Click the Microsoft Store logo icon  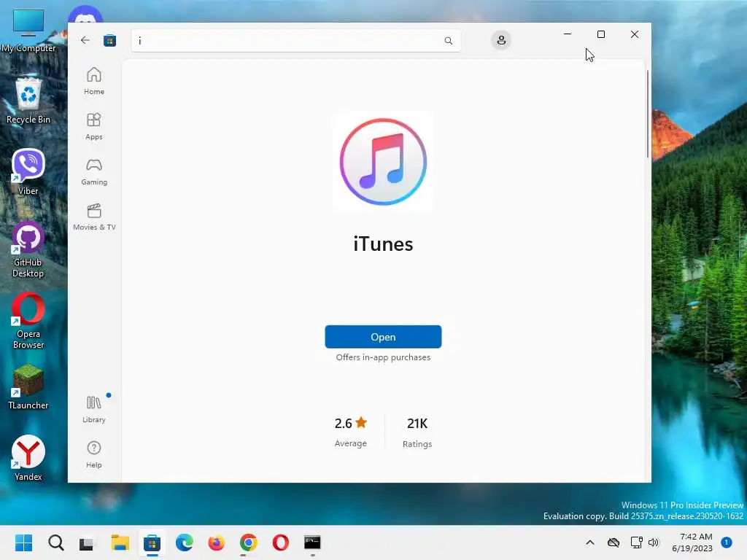click(110, 41)
